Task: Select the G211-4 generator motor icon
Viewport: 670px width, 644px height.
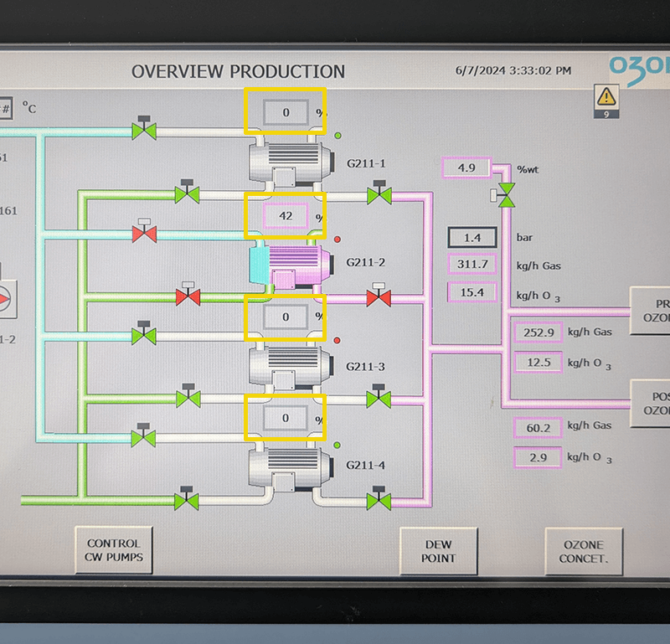Action: point(291,467)
